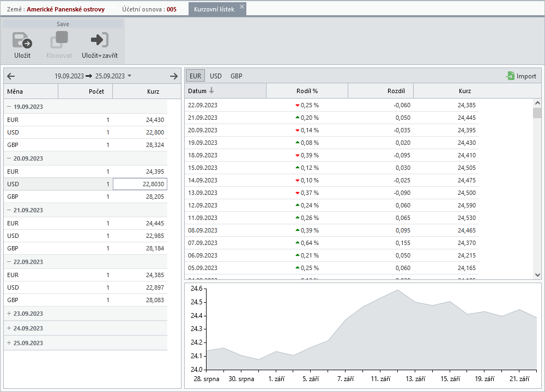The width and height of the screenshot is (545, 392).
Task: Click the Měna column header
Action: click(31, 91)
